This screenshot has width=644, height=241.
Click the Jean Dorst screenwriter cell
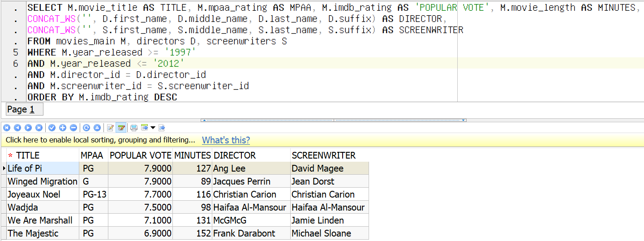329,181
